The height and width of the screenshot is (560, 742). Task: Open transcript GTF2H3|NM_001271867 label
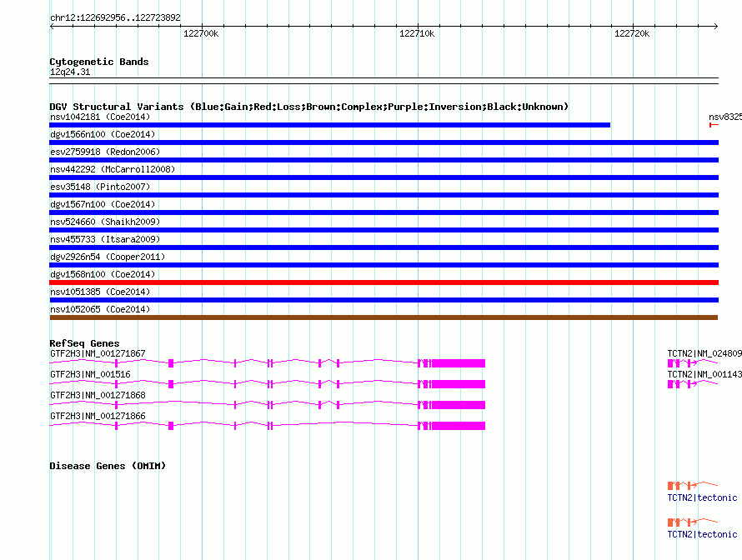pyautogui.click(x=98, y=354)
